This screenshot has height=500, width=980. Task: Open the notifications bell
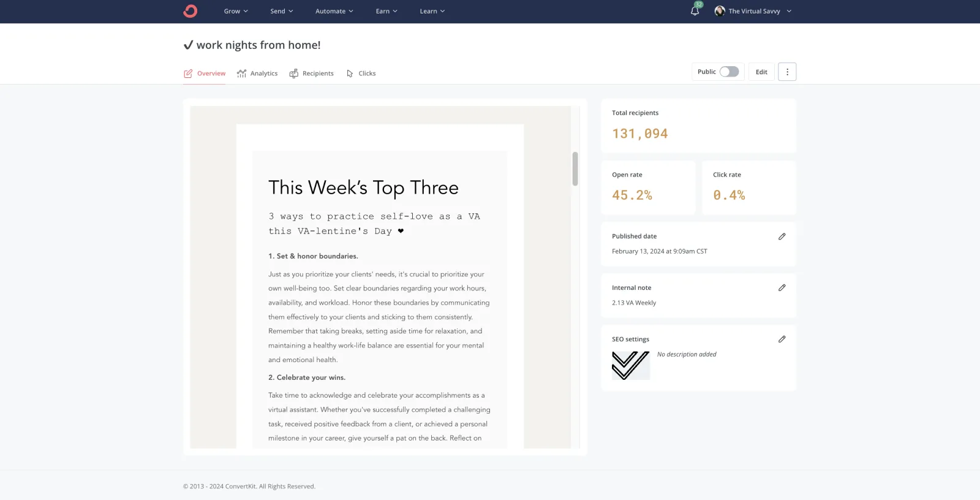[695, 11]
